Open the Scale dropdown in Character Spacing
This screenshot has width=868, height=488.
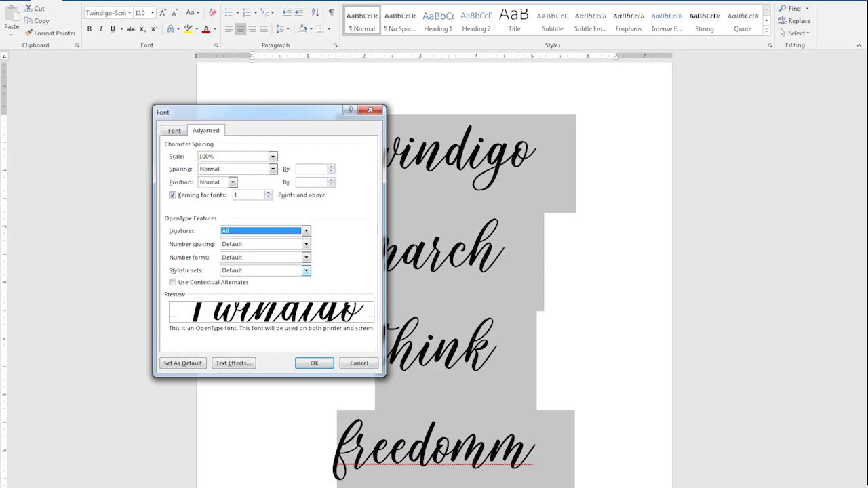click(x=273, y=156)
